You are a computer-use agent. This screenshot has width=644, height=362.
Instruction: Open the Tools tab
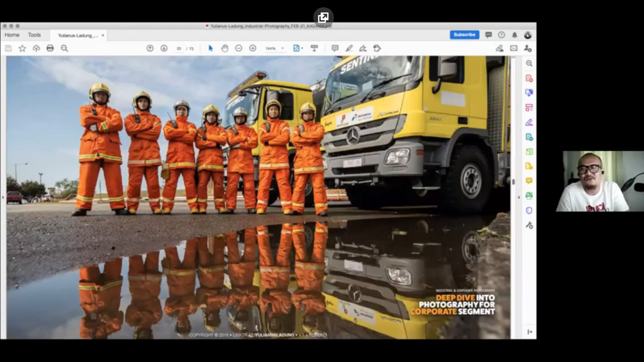click(34, 35)
